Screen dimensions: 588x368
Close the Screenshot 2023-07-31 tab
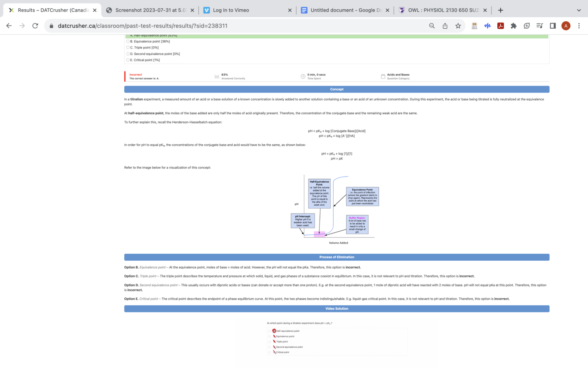pyautogui.click(x=192, y=10)
